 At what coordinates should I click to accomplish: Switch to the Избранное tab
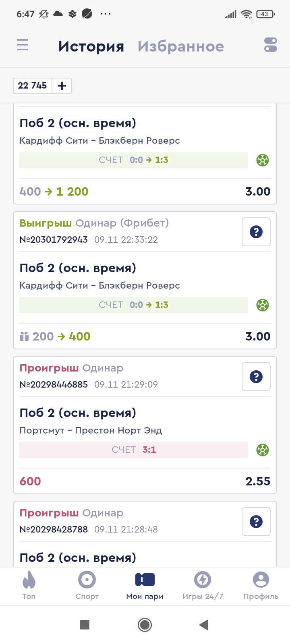pyautogui.click(x=180, y=46)
